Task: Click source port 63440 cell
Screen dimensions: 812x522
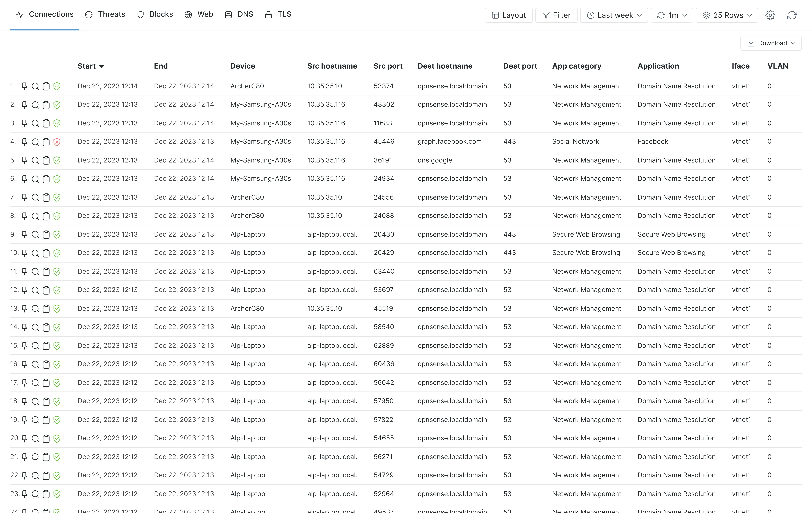Action: coord(384,272)
